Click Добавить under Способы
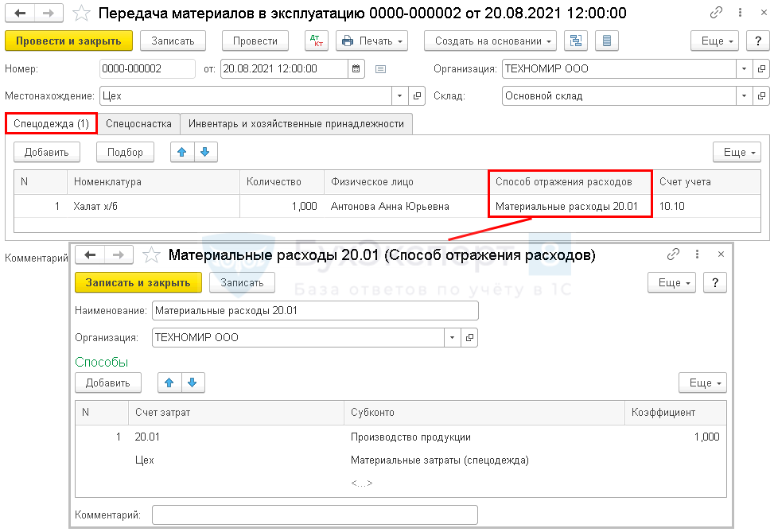Screen dimensions: 774x532 107,382
